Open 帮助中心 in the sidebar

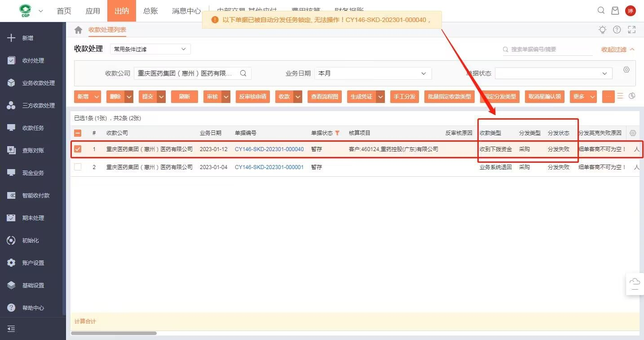[x=33, y=308]
